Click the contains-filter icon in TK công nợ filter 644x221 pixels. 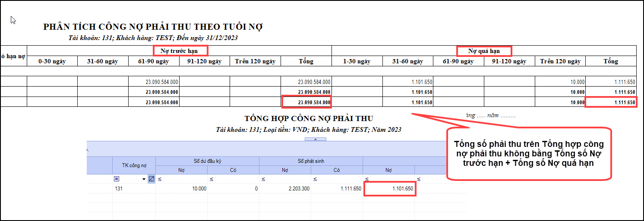coord(117,179)
